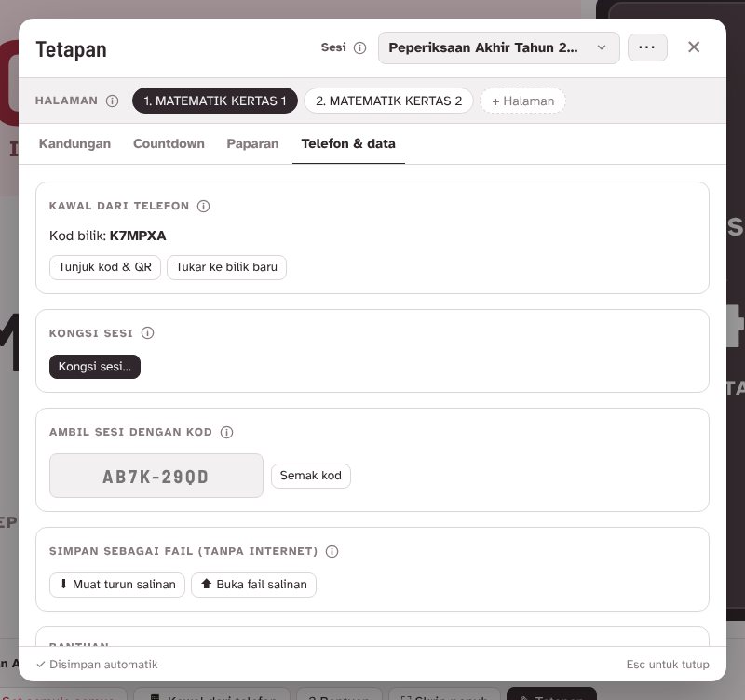Switch to the Kandungan tab
Viewport: 745px width, 700px height.
pyautogui.click(x=74, y=143)
